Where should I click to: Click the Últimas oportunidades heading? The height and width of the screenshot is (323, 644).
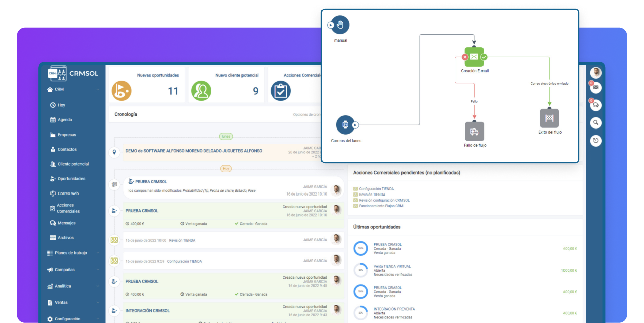[377, 227]
